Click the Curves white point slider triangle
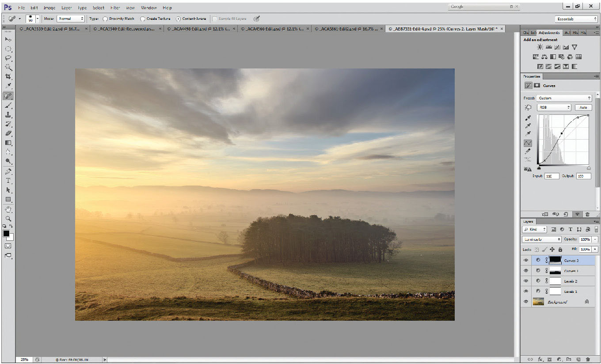Viewport: 601px width, 364px height. 589,168
